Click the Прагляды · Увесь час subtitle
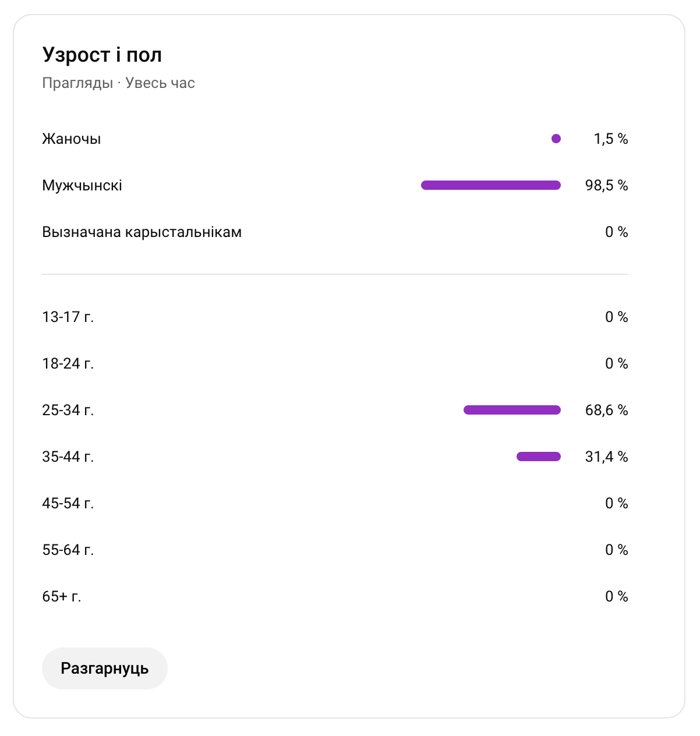700x736 pixels. pos(118,83)
